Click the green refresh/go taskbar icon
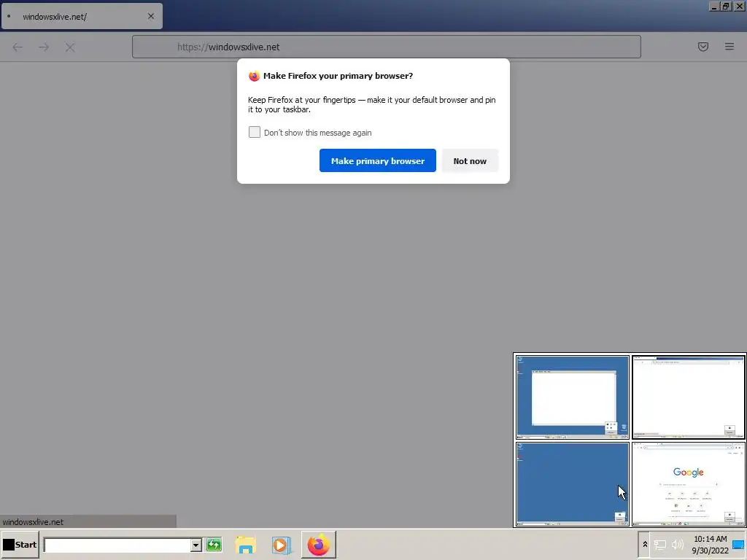 tap(214, 544)
